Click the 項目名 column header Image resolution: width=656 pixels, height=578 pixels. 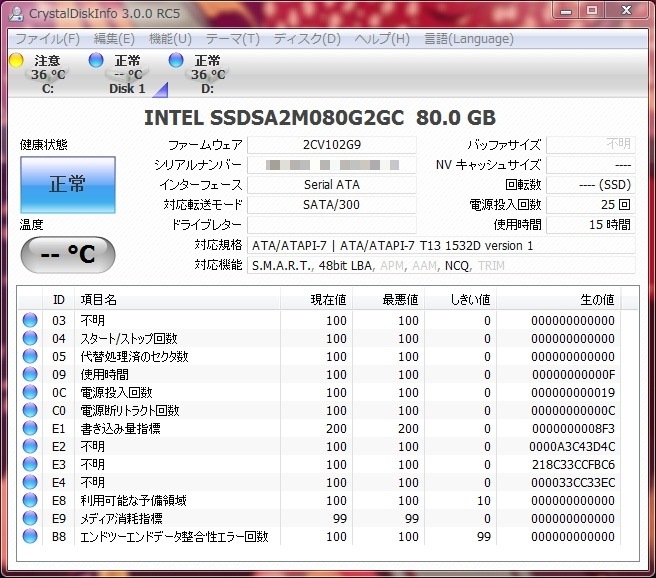click(x=98, y=299)
